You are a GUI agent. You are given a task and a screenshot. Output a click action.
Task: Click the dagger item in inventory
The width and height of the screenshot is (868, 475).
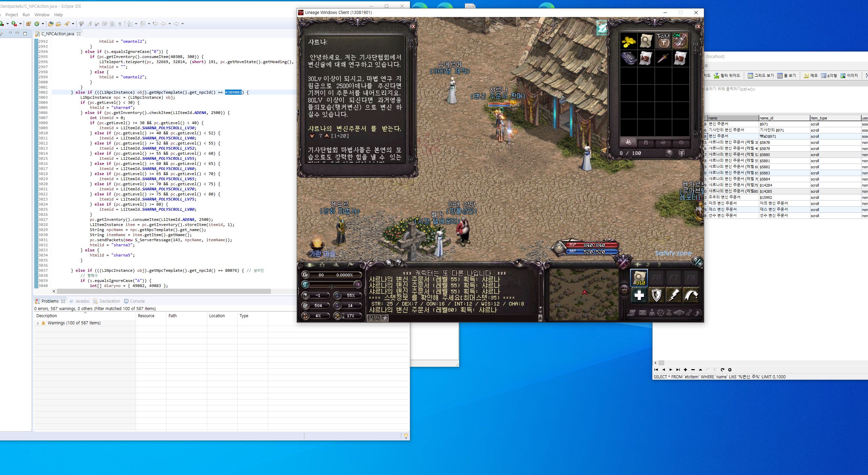(663, 58)
